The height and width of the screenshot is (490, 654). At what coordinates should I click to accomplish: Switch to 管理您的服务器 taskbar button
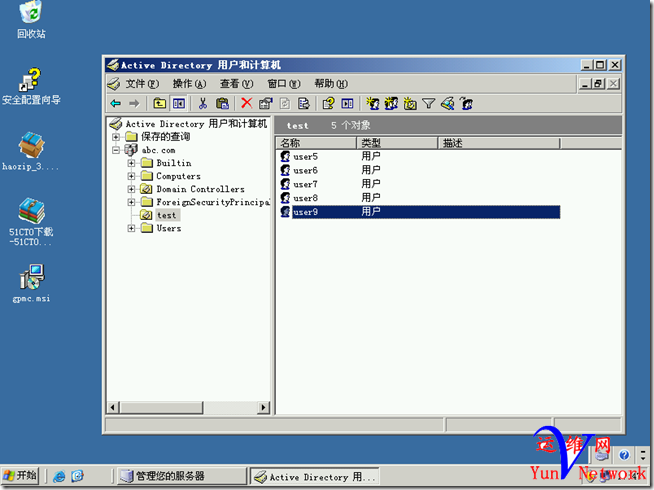181,476
